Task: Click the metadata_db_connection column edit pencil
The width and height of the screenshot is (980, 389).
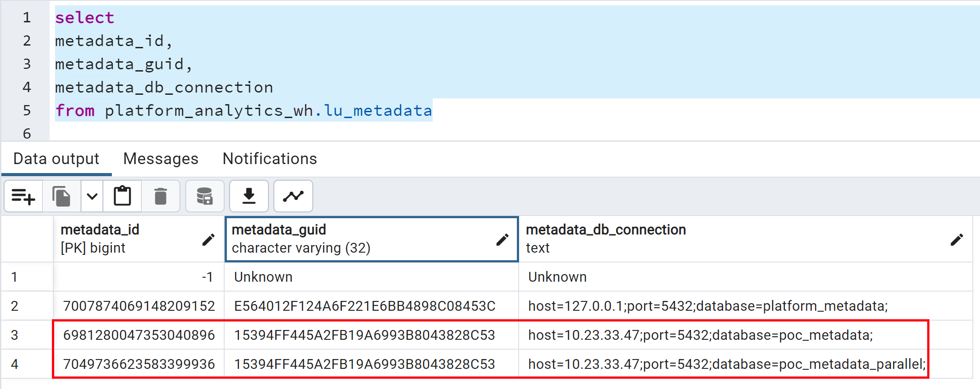Action: 956,240
